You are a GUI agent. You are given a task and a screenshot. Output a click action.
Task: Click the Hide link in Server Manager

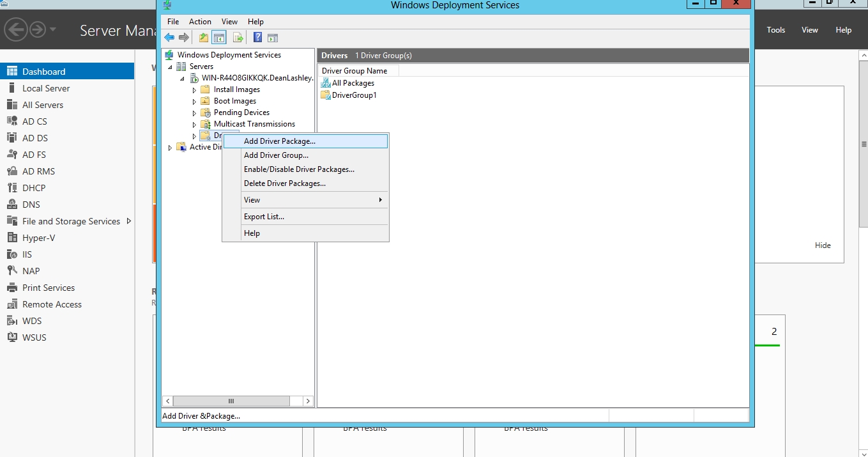tap(823, 245)
